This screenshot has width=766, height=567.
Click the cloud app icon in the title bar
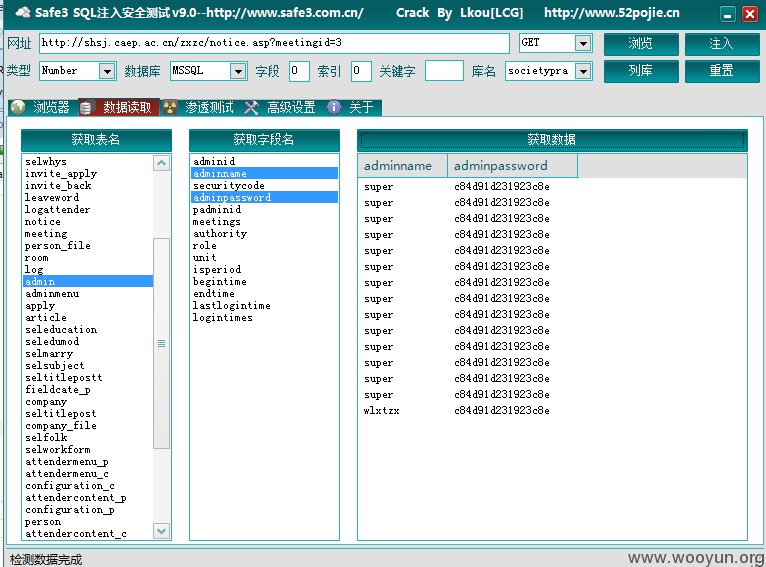23,13
